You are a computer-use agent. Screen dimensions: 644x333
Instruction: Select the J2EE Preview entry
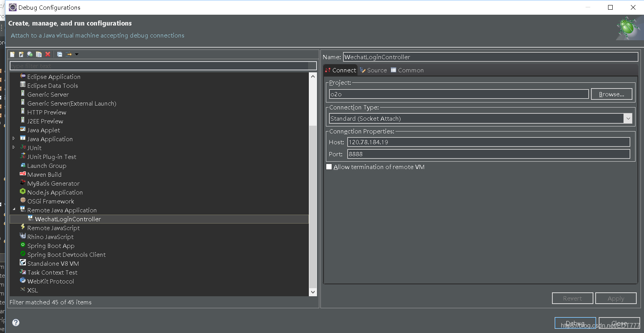[x=45, y=121]
